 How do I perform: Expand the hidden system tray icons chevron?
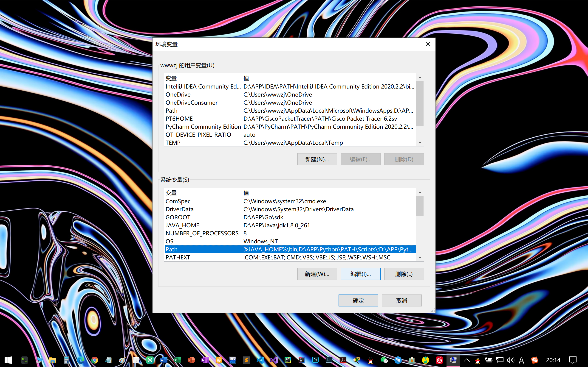466,360
